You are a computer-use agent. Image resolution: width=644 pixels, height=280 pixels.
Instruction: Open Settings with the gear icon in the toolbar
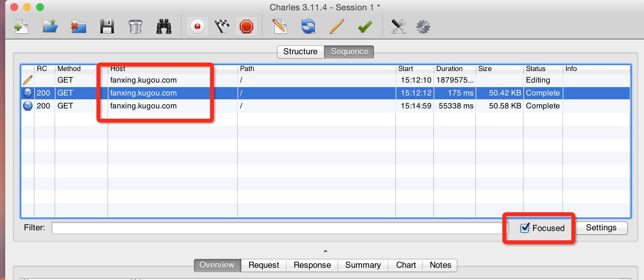pos(423,26)
